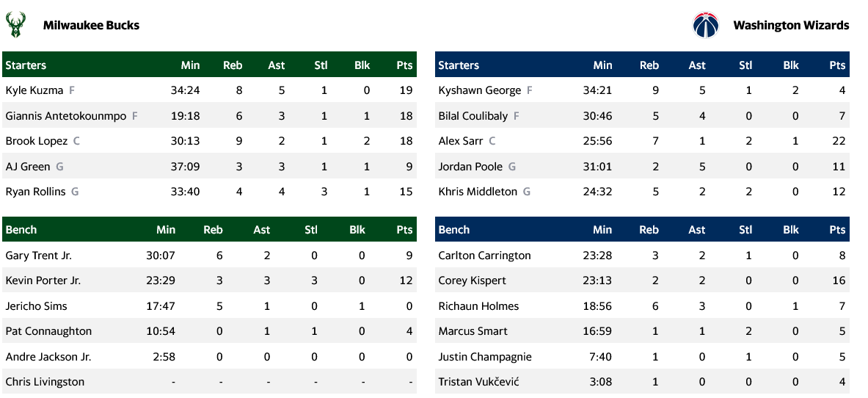The width and height of the screenshot is (868, 398).
Task: Open the Washington Wizards team link
Action: (x=791, y=25)
